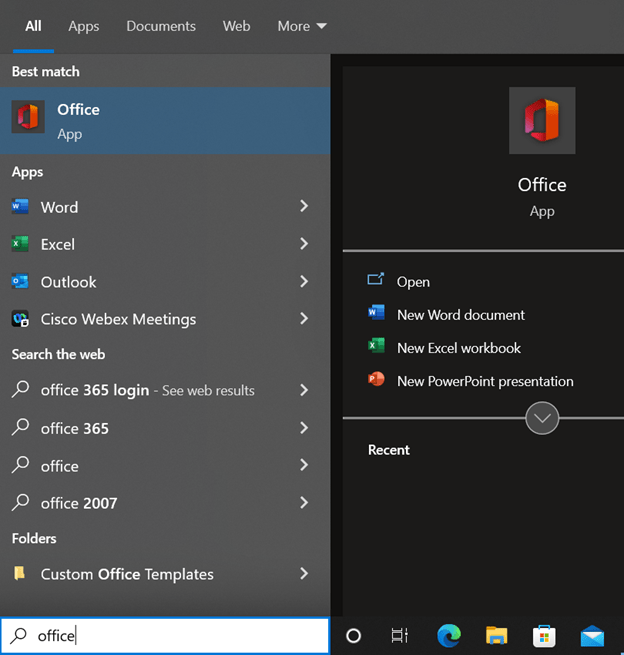Open the More filter dropdown
The height and width of the screenshot is (655, 624).
click(302, 26)
